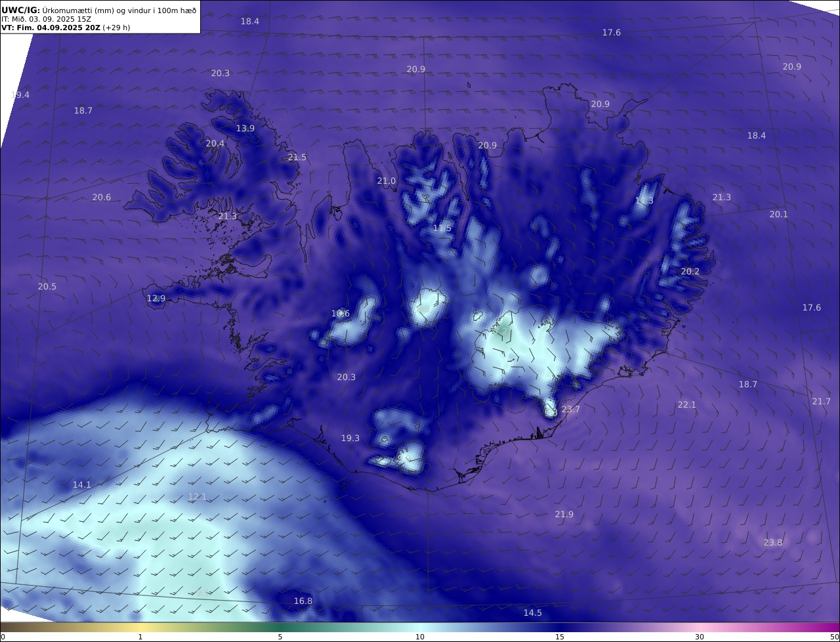
Task: Click the 14.1 value in the southwest sea
Action: pyautogui.click(x=82, y=484)
